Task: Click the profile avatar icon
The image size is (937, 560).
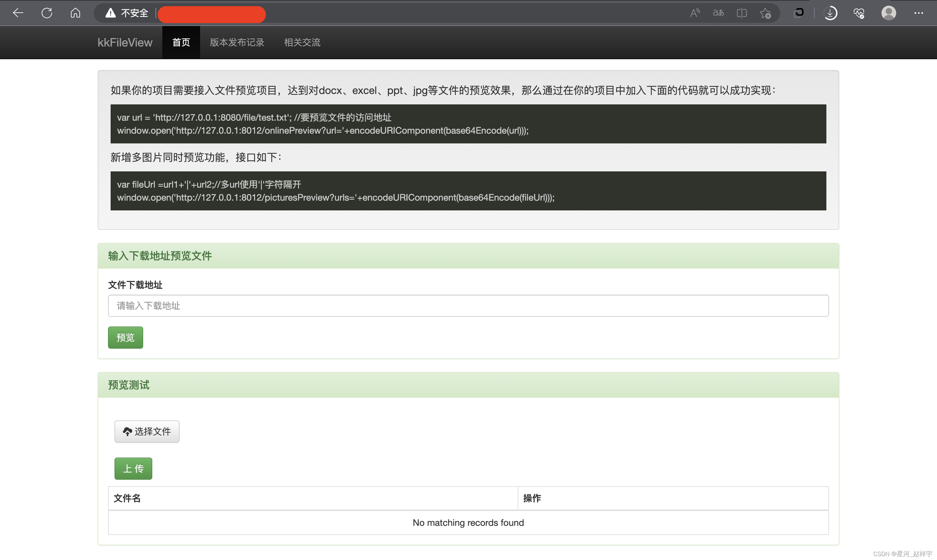Action: click(x=889, y=13)
